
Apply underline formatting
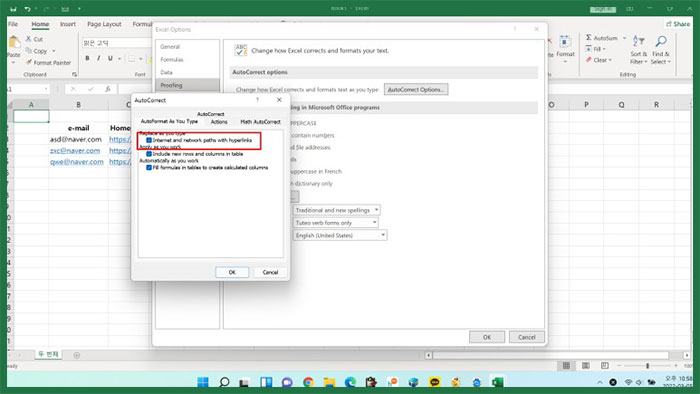click(x=110, y=58)
